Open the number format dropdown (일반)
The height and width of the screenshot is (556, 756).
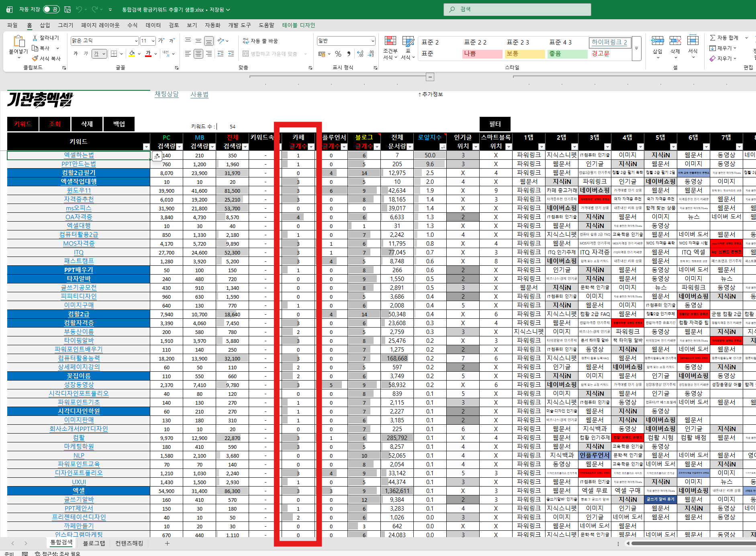pyautogui.click(x=372, y=41)
